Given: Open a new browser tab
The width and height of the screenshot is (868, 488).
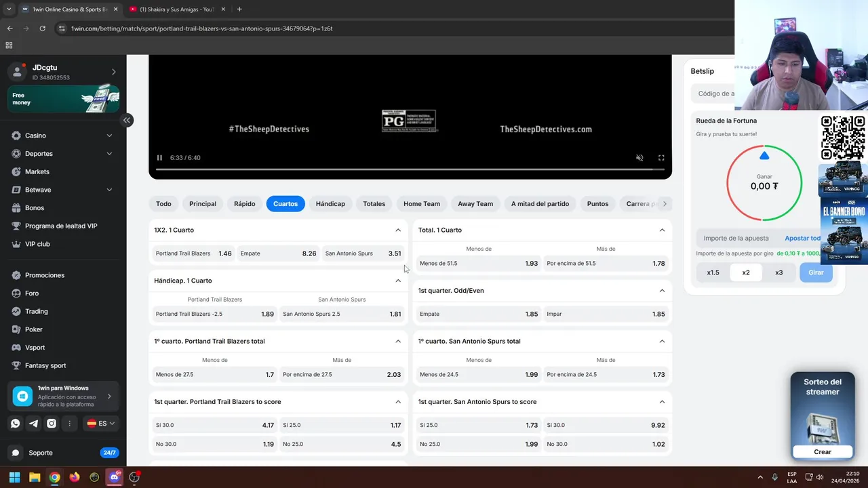Looking at the screenshot, I should pyautogui.click(x=239, y=9).
